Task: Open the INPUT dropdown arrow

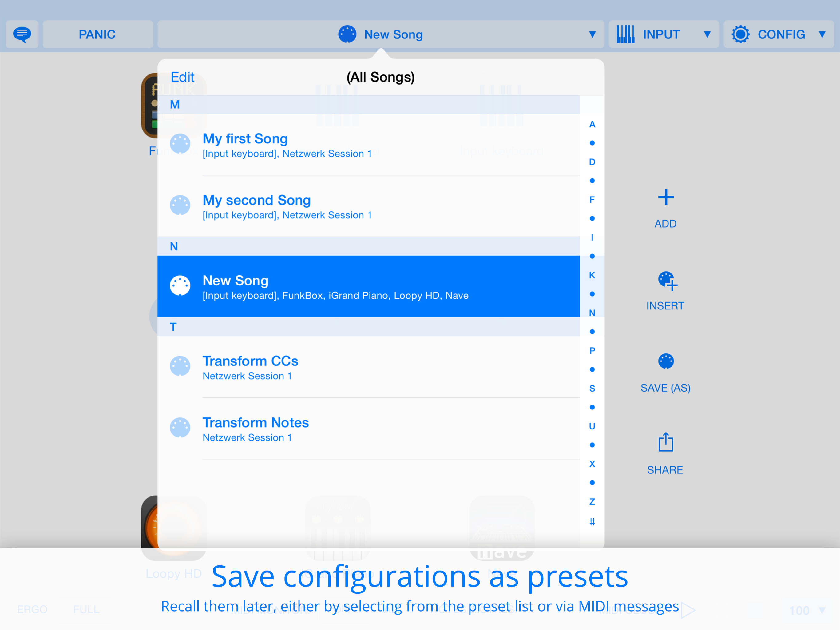Action: 707,34
